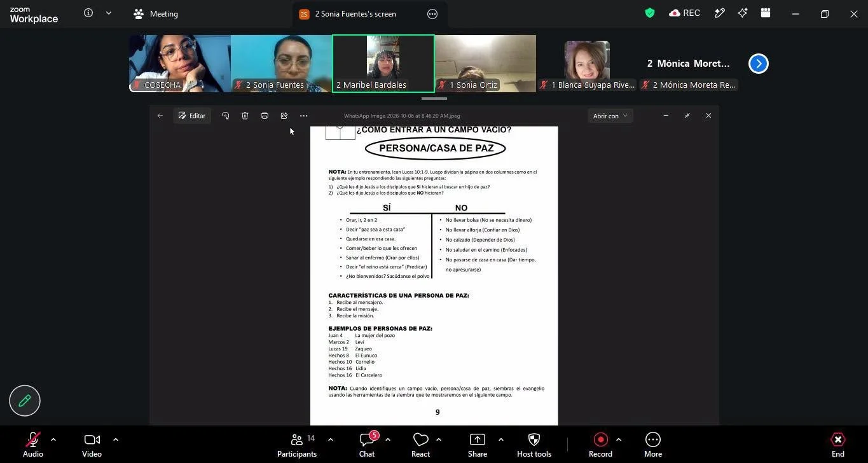Expand record options arrow
This screenshot has height=463, width=868.
[x=619, y=439]
